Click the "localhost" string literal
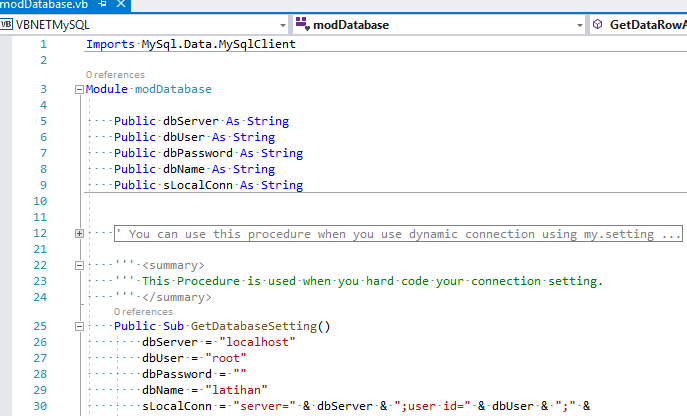The width and height of the screenshot is (687, 416). [257, 342]
